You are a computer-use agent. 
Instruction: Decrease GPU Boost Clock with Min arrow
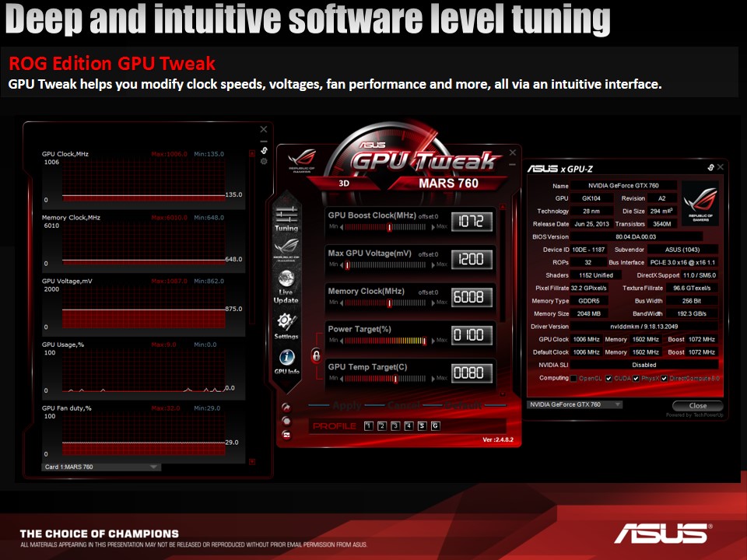341,227
